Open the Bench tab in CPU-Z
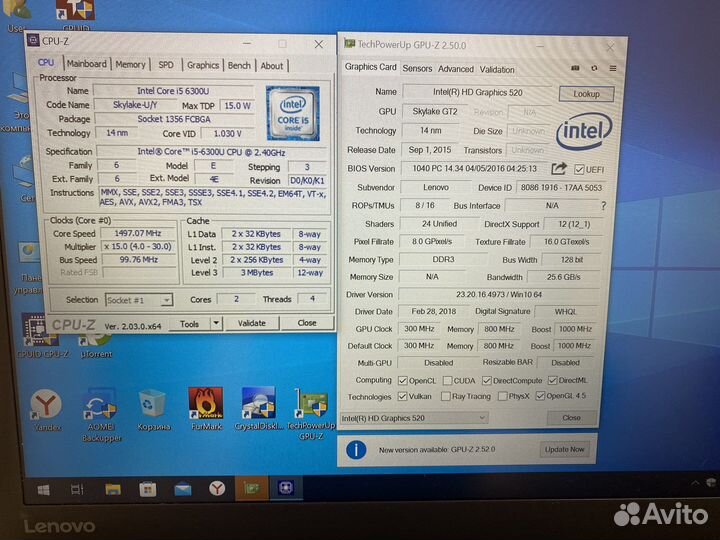The height and width of the screenshot is (540, 720). tap(239, 66)
